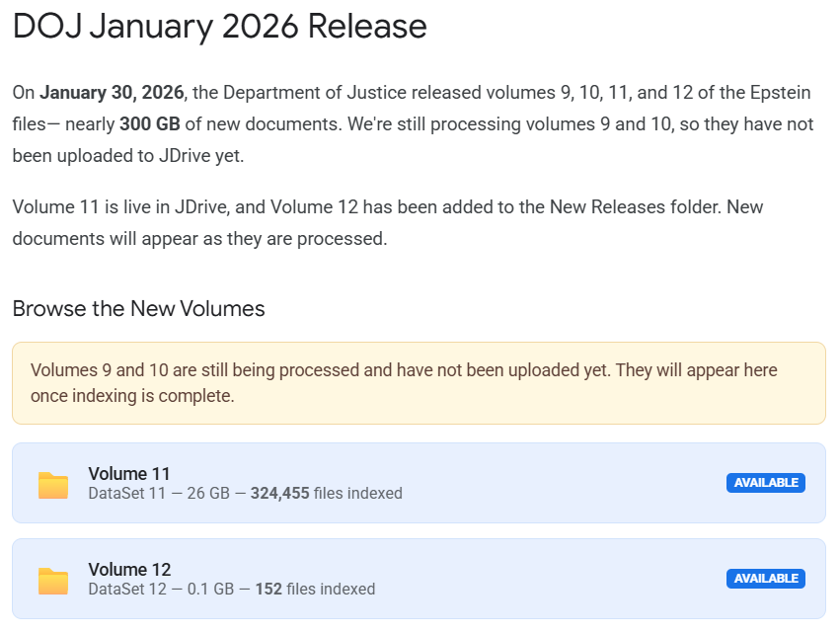Screen dimensions: 840x634
Task: Click the Volume 11 folder icon
Action: point(53,485)
